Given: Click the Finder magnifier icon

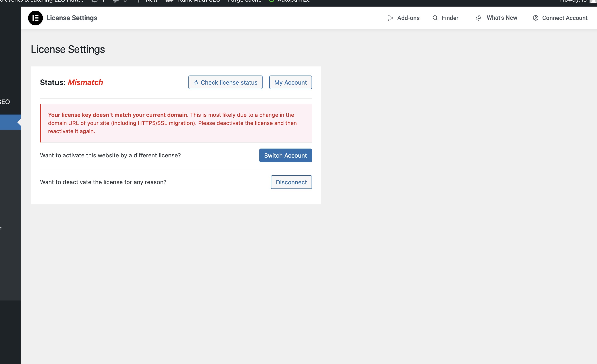Looking at the screenshot, I should (435, 18).
